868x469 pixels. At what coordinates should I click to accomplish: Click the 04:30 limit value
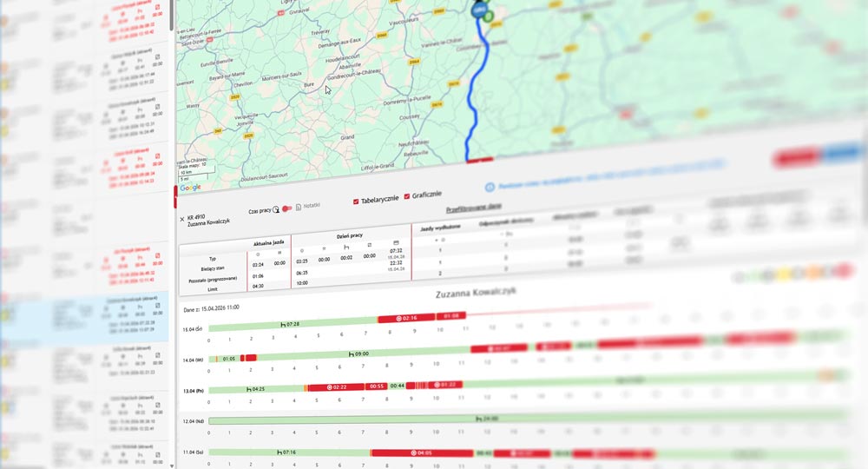click(258, 287)
